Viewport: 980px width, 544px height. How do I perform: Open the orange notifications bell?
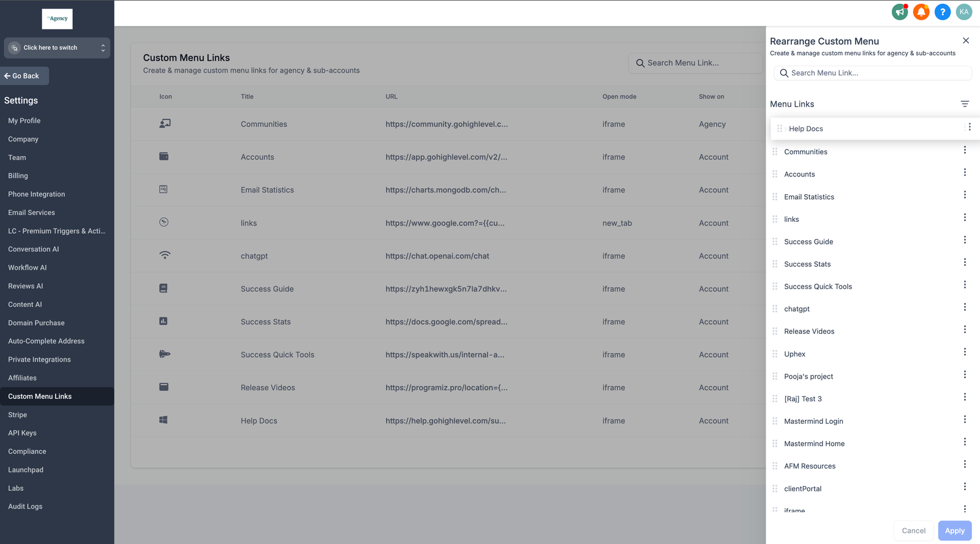tap(921, 12)
